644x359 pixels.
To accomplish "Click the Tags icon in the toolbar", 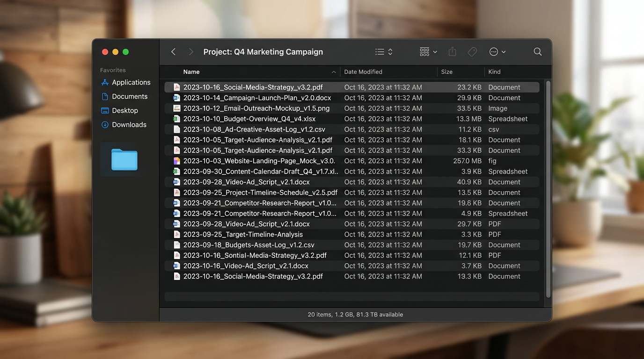I will (x=472, y=51).
